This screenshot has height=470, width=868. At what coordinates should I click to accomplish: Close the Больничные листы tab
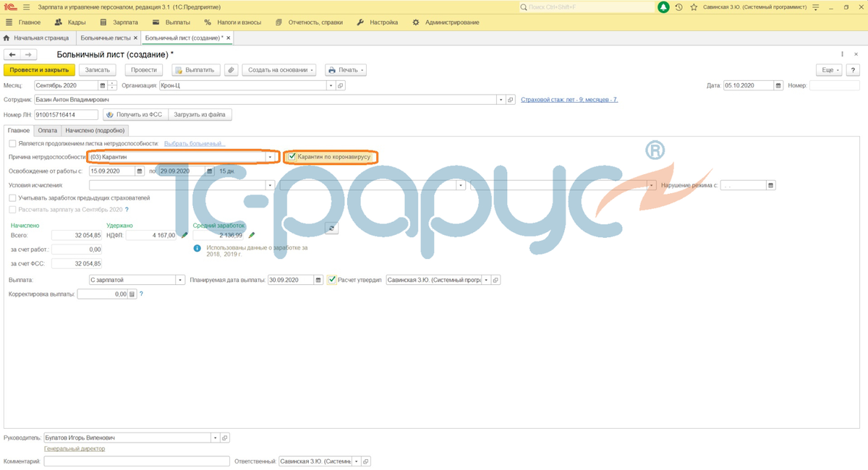[x=135, y=38]
